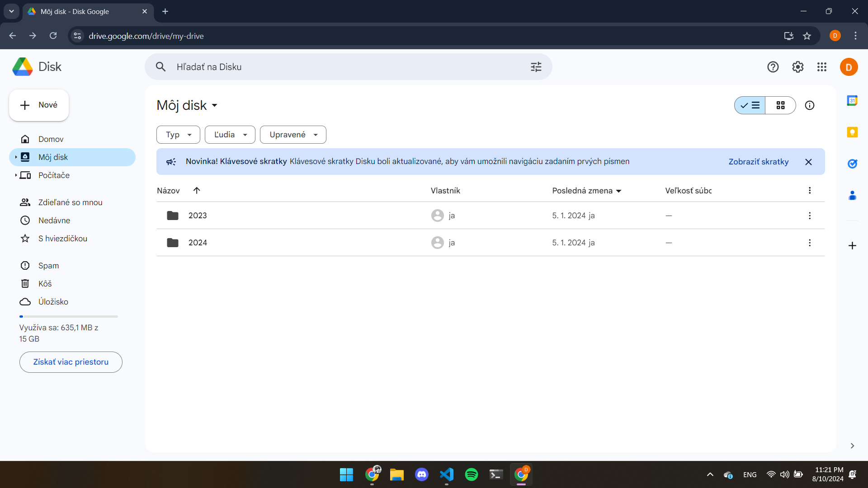Open S hviezdičkou in sidebar
Viewport: 868px width, 488px height.
[x=72, y=239]
